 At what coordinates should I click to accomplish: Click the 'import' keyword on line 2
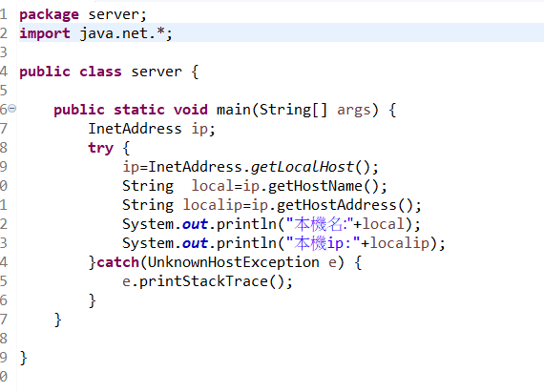click(x=45, y=33)
